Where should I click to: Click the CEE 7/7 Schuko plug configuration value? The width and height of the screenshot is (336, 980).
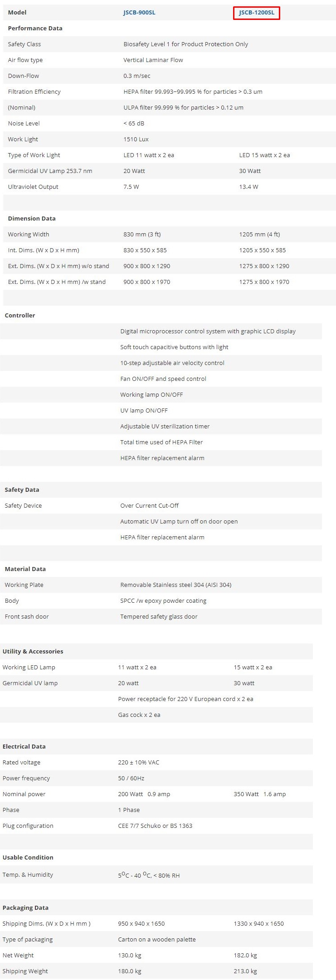coord(155,826)
